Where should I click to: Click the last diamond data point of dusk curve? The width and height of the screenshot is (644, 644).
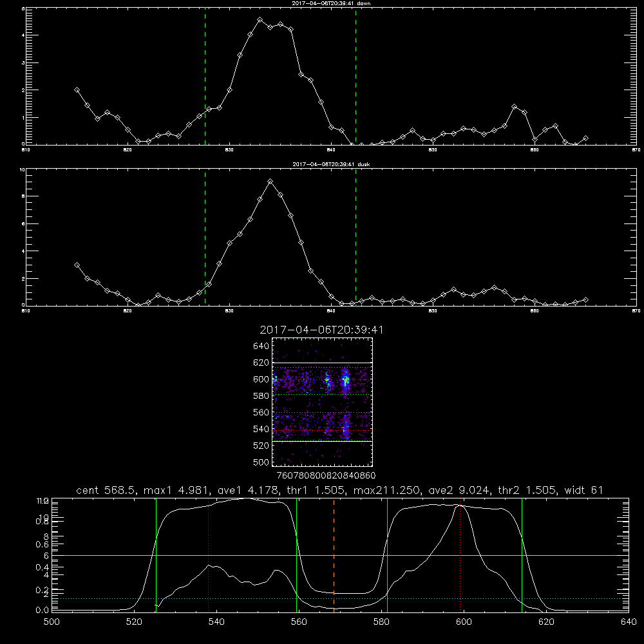[x=585, y=300]
